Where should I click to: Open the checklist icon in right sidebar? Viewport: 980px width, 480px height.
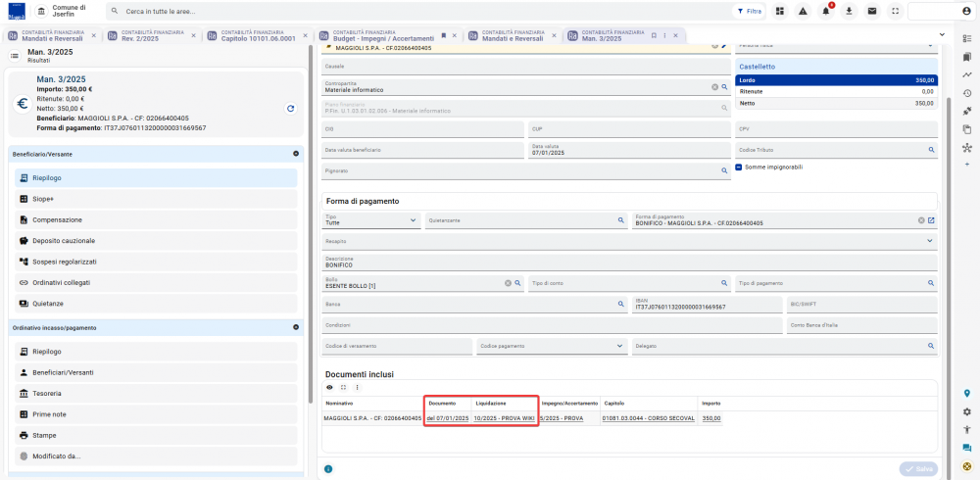[967, 39]
